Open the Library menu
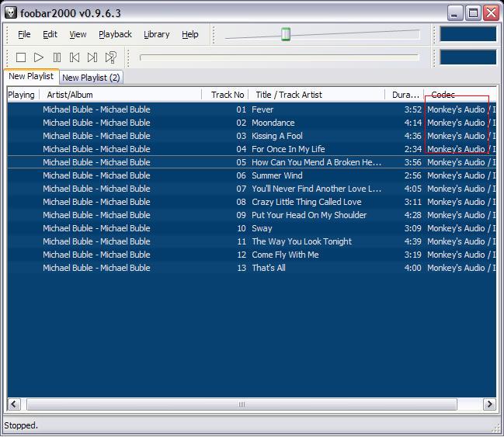504x437 pixels. click(x=157, y=34)
